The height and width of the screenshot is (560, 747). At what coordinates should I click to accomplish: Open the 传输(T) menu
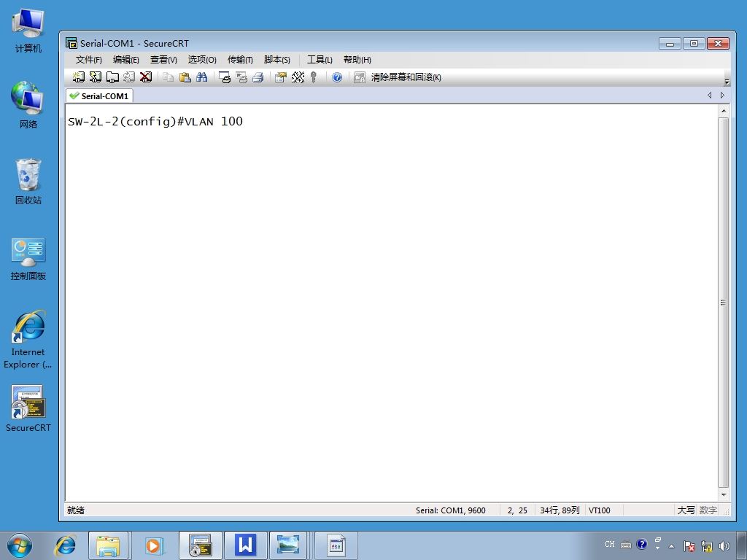[x=240, y=60]
